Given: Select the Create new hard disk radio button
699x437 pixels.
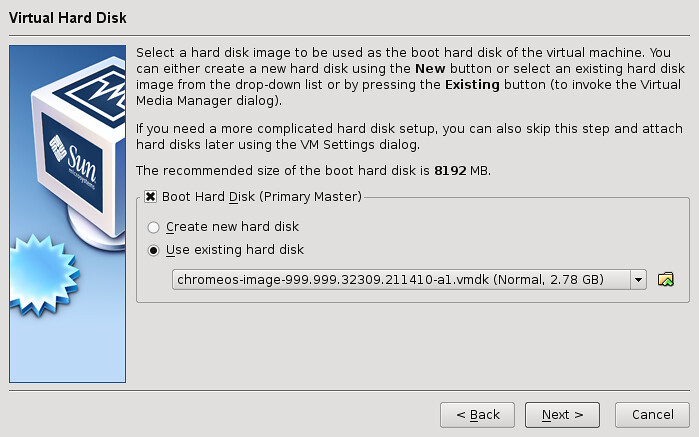Looking at the screenshot, I should click(153, 227).
